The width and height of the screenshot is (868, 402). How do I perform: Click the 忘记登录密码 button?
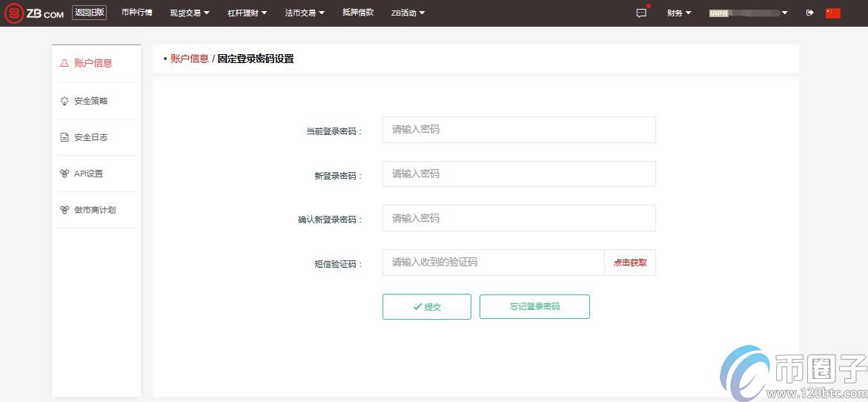(x=534, y=306)
